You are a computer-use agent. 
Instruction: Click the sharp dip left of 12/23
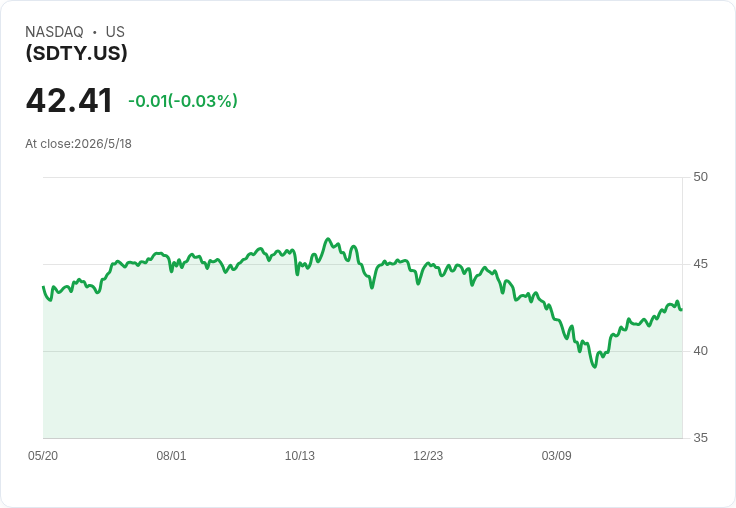(418, 284)
